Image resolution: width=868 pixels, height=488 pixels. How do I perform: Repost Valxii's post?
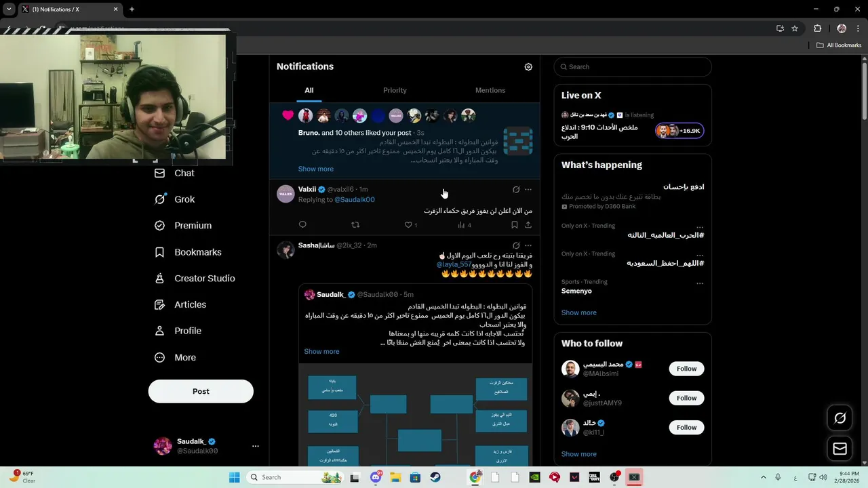pos(355,225)
